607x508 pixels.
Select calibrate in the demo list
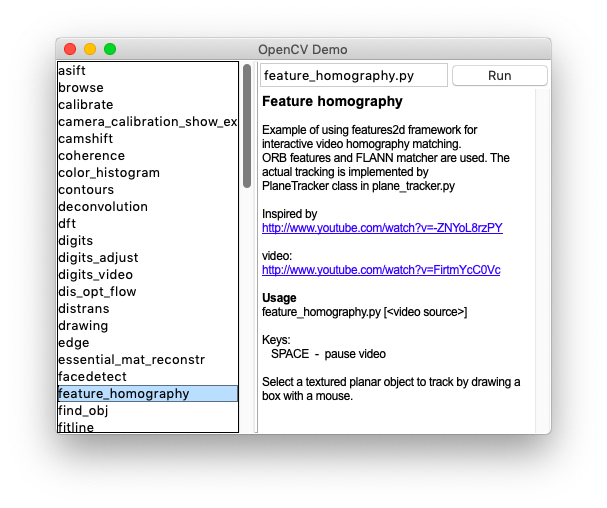click(148, 105)
